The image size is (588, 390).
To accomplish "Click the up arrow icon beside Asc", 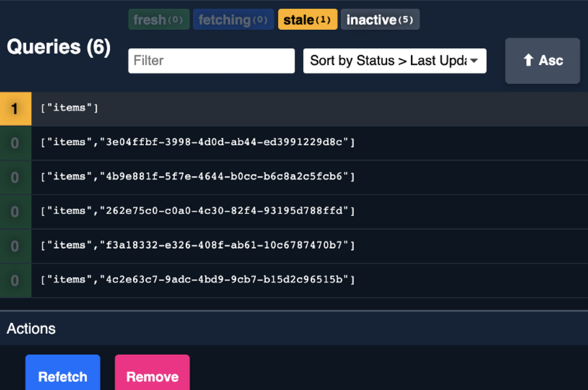I will [x=528, y=60].
